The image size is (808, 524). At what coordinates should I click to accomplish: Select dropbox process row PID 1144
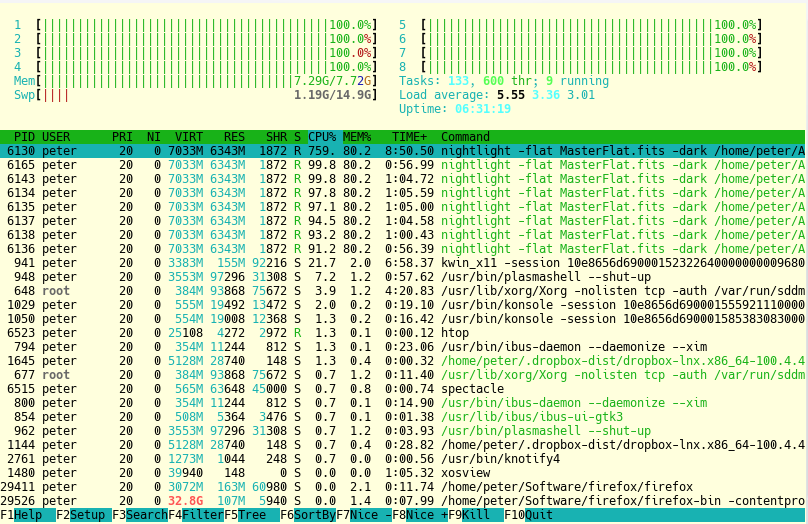tap(402, 445)
